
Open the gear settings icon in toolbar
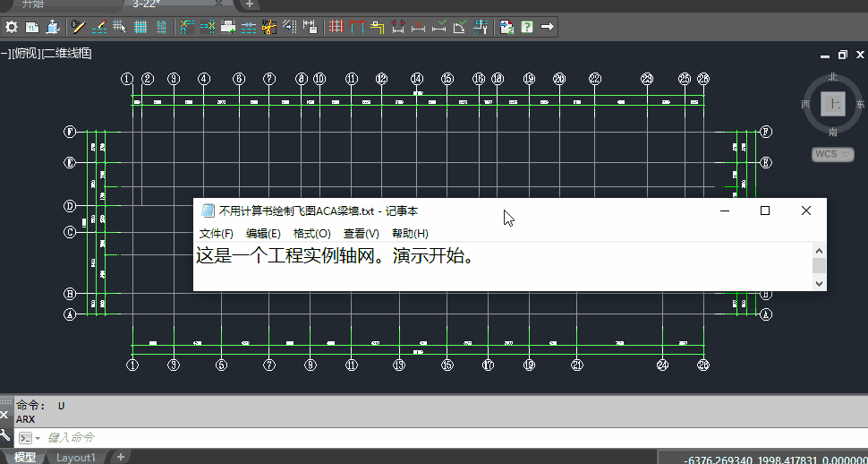[x=11, y=27]
